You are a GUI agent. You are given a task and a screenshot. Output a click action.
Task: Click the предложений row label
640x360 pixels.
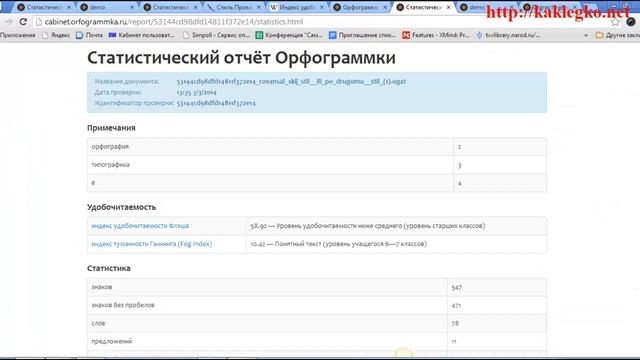click(112, 341)
